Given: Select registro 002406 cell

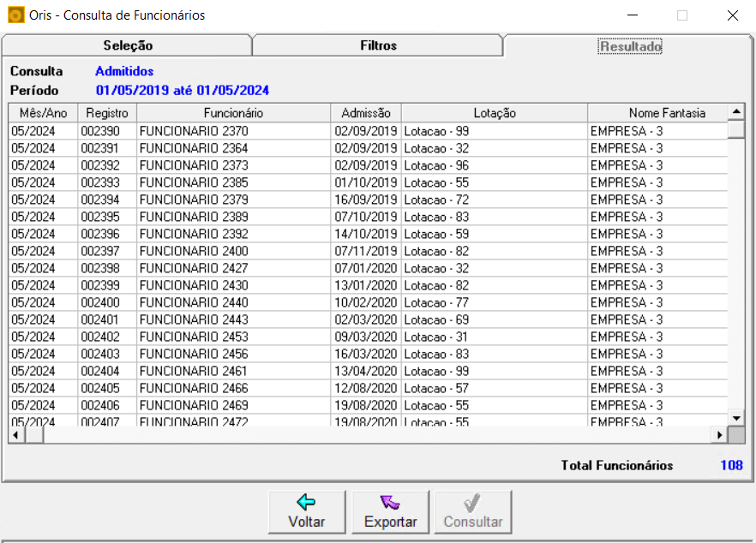Looking at the screenshot, I should click(107, 405).
